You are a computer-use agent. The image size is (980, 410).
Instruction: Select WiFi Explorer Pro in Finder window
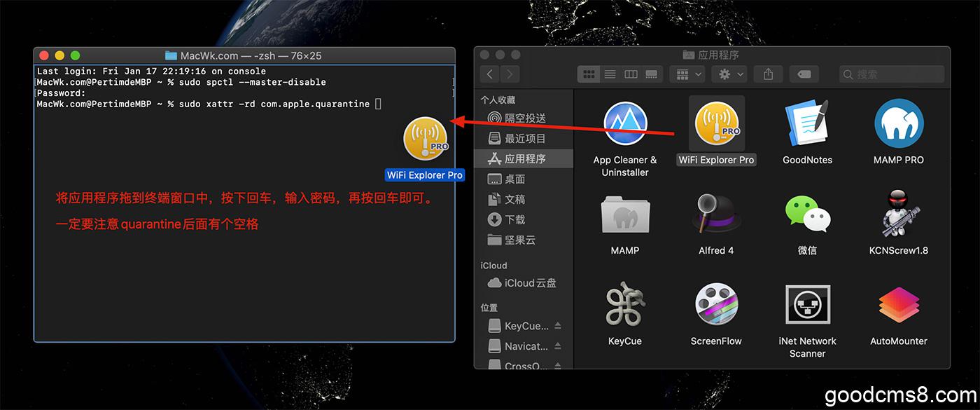coord(717,124)
